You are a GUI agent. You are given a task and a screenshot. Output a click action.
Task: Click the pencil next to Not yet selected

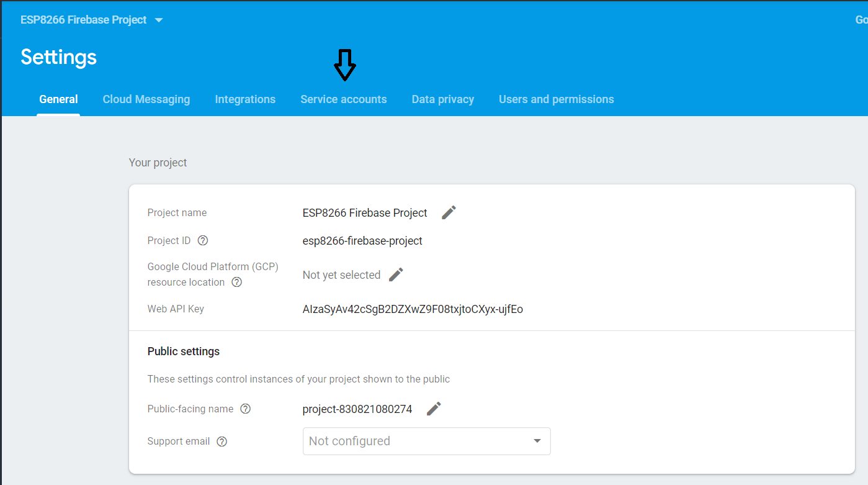(396, 274)
